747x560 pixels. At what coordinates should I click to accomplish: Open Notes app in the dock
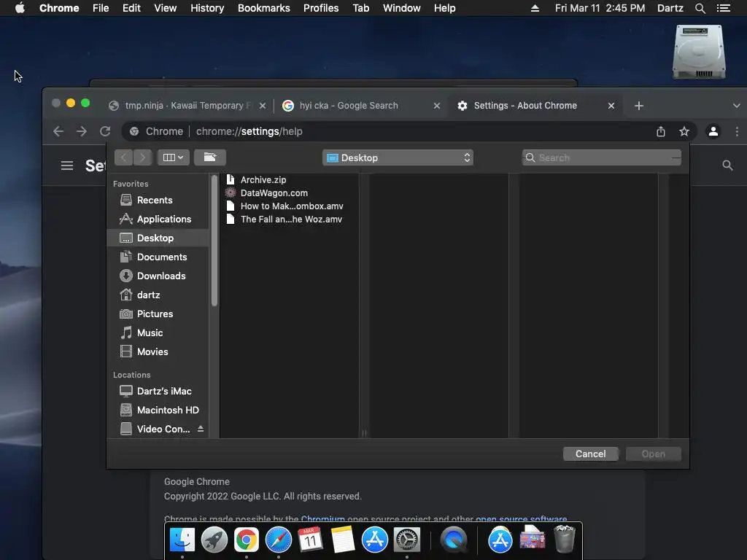(x=343, y=540)
